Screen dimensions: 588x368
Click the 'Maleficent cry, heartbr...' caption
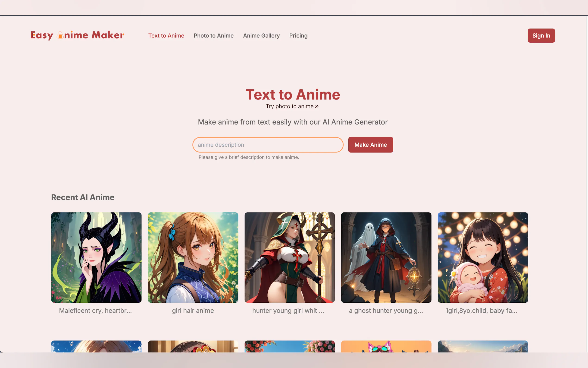(95, 311)
